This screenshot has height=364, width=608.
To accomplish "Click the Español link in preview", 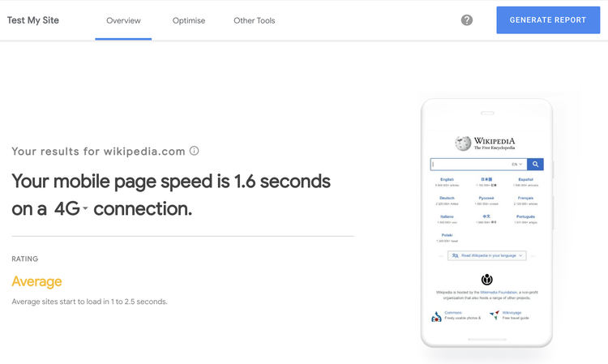I will coord(525,179).
